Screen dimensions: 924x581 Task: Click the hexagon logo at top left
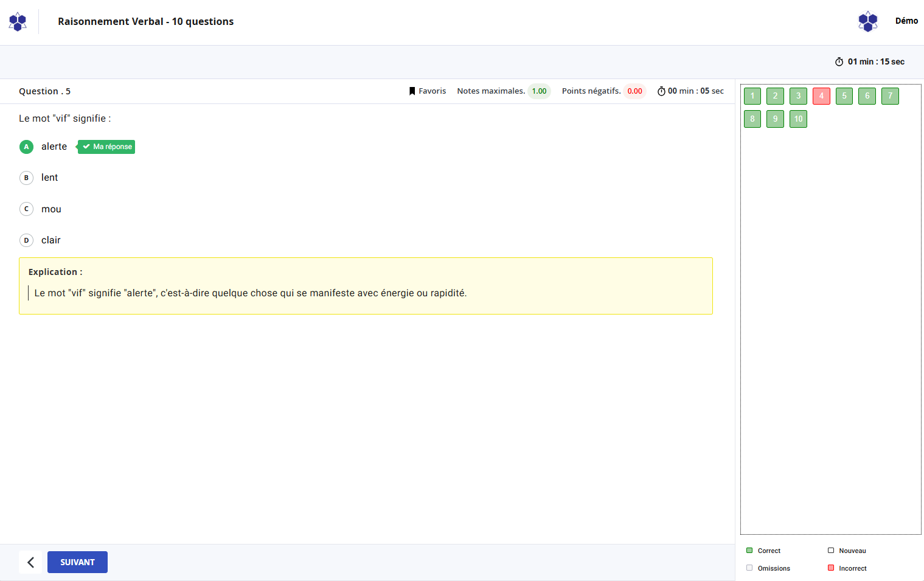coord(18,22)
